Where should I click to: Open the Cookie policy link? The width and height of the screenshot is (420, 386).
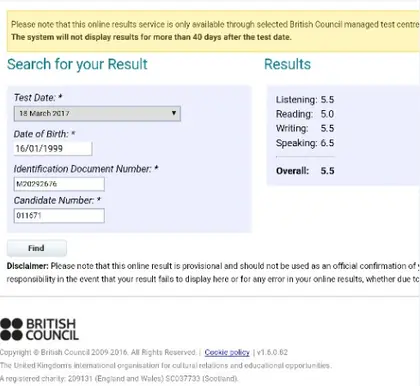(227, 352)
